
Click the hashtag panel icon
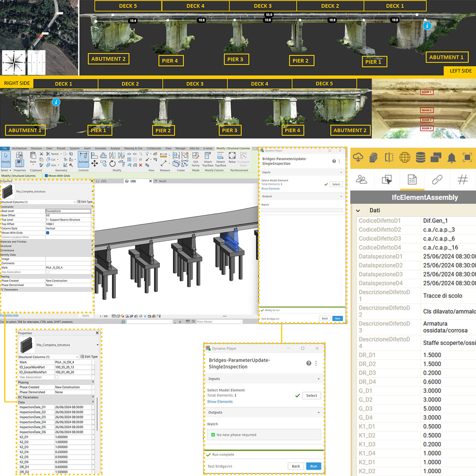[462, 180]
